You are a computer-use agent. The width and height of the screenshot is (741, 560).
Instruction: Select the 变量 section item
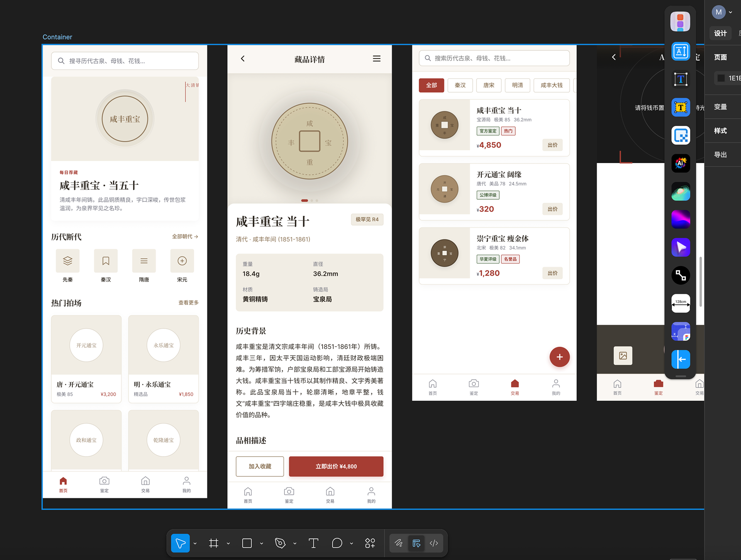coord(720,107)
